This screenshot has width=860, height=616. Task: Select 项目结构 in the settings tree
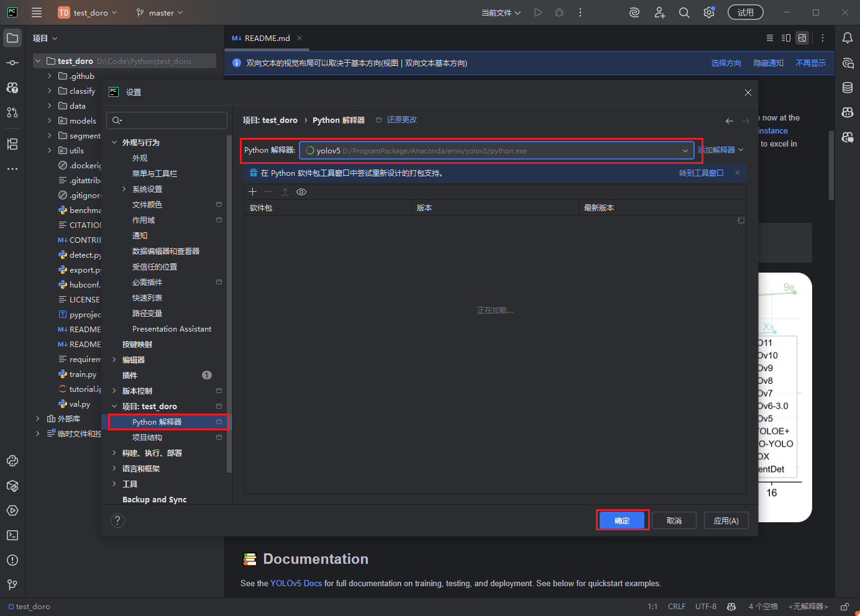click(147, 437)
